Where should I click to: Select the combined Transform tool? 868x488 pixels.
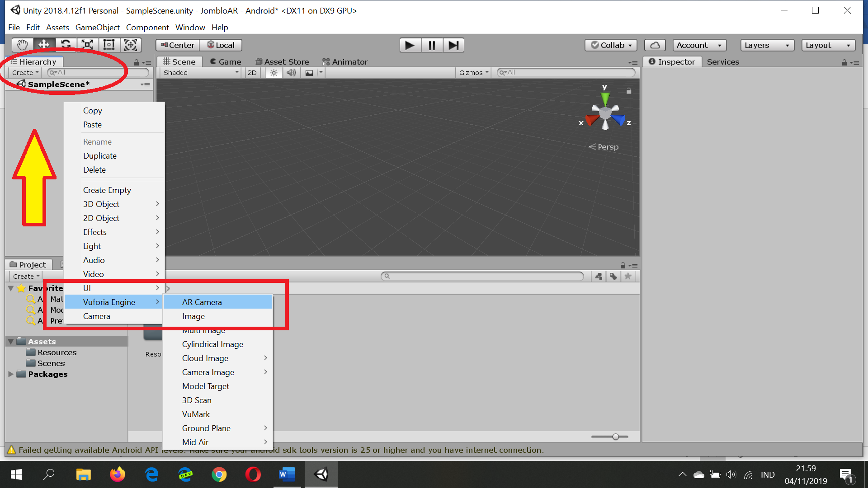click(131, 45)
